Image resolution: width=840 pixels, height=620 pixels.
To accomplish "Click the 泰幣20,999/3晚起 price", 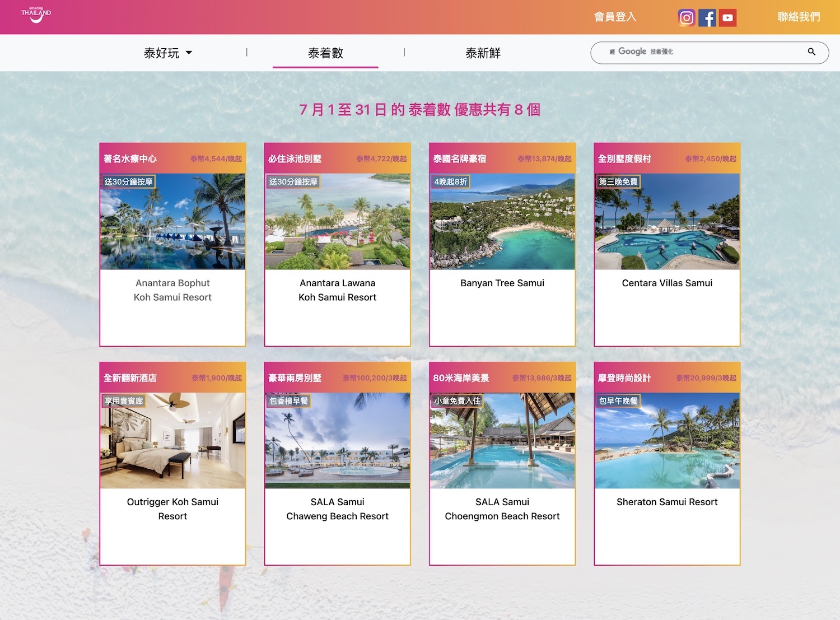I will point(706,378).
